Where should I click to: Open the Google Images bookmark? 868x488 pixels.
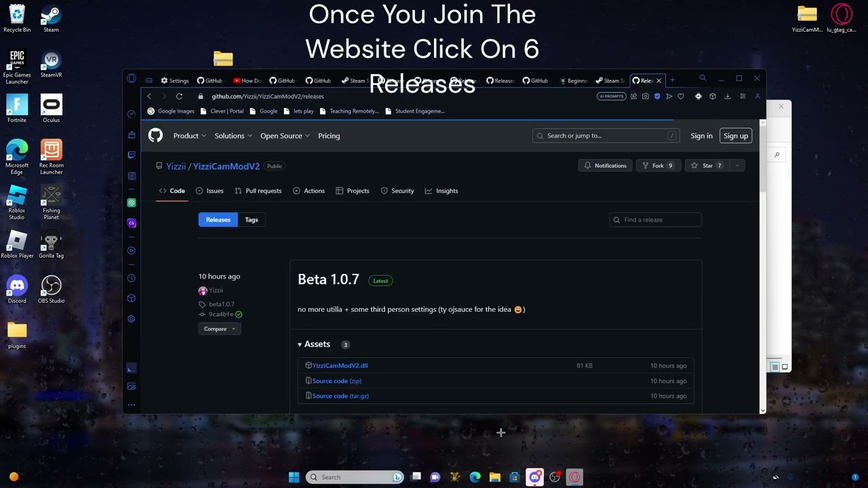pyautogui.click(x=171, y=111)
